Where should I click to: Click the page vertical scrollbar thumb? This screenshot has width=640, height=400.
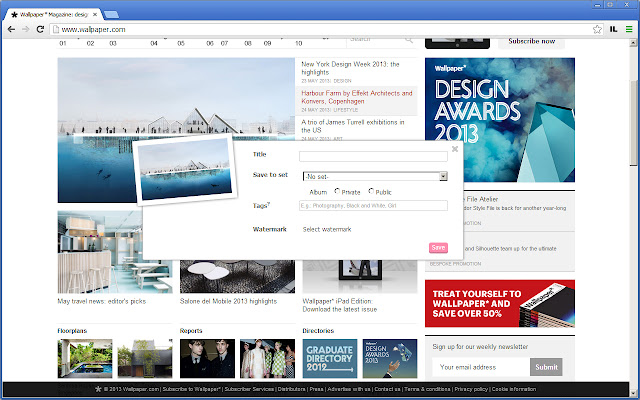pos(633,122)
